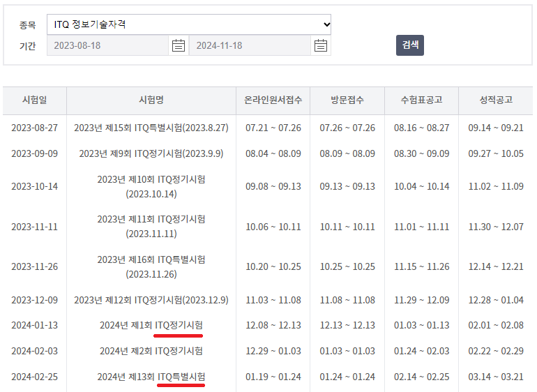Focus the 2023-08-18 start date field

coord(107,45)
